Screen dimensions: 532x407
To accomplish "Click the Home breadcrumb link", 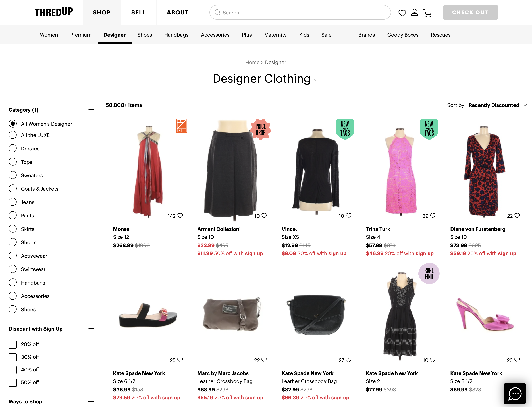I will coord(252,63).
